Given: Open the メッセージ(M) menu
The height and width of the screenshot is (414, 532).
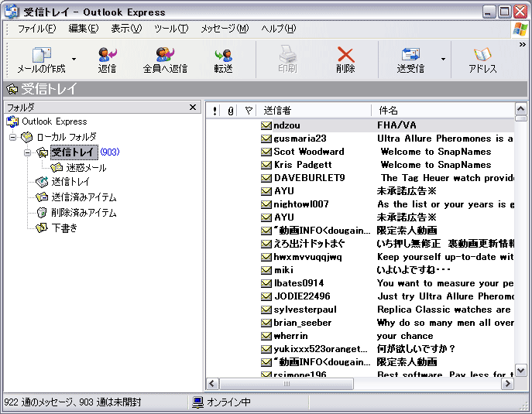Looking at the screenshot, I should (225, 29).
